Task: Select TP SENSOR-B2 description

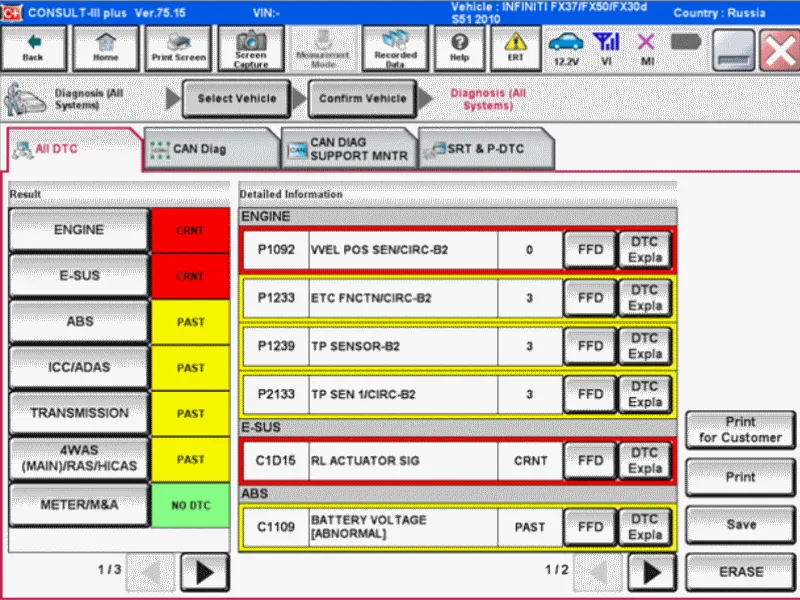Action: point(403,346)
